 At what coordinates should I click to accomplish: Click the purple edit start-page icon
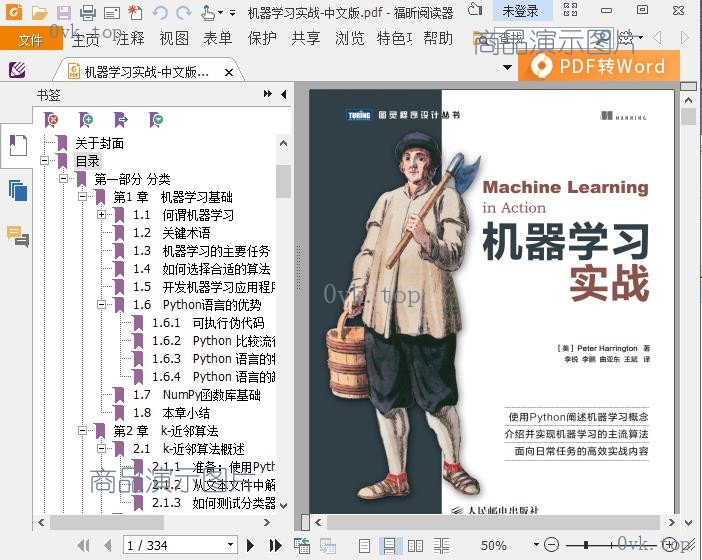17,70
